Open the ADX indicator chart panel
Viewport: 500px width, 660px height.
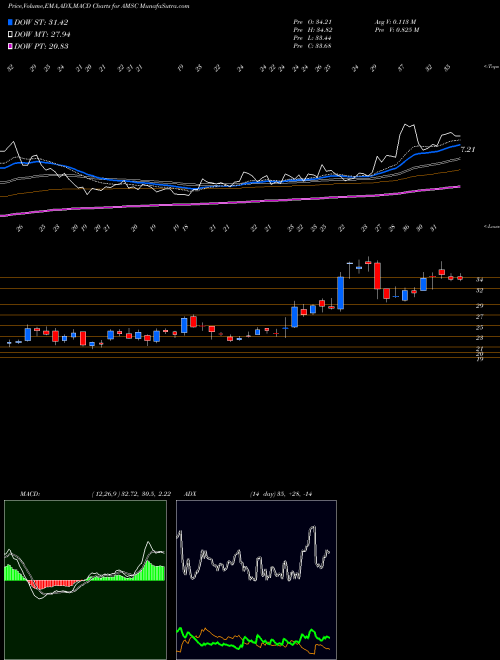(256, 580)
